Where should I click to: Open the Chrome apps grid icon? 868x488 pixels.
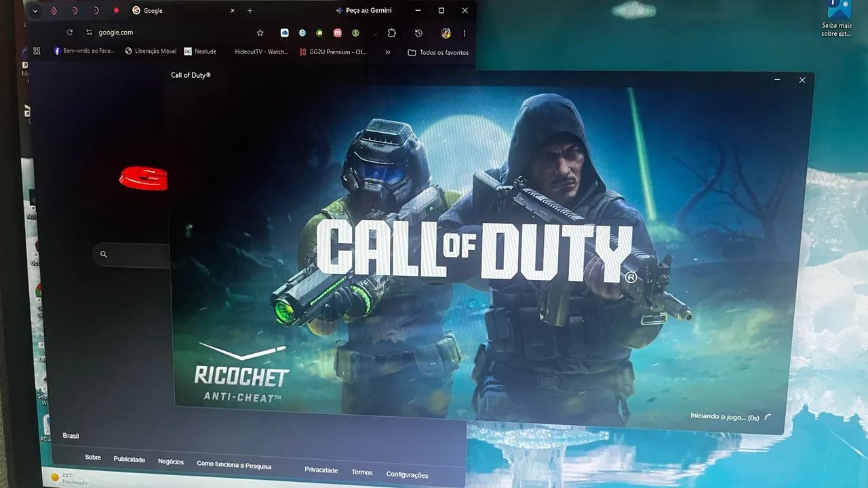point(37,51)
